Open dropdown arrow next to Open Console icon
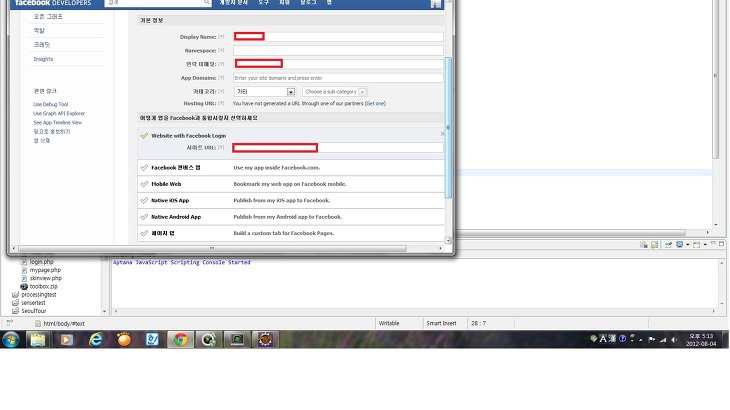Viewport: 730px width, 410px height. [x=705, y=245]
